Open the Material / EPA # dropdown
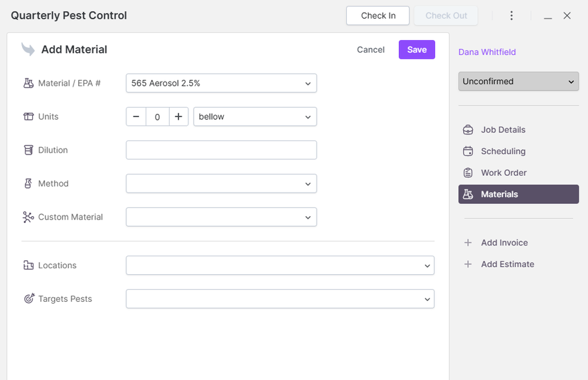Screen dimensions: 588x380 [221, 83]
